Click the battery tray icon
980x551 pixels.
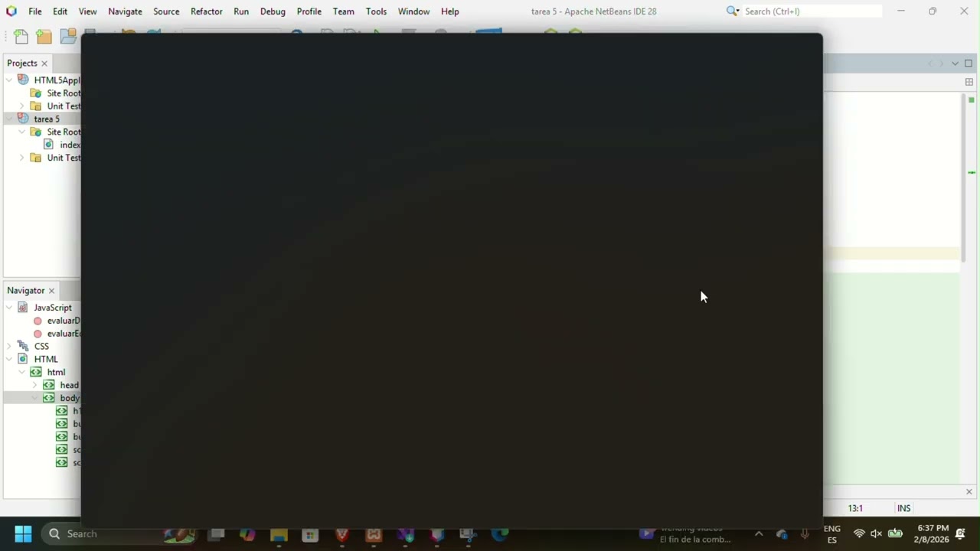(895, 533)
